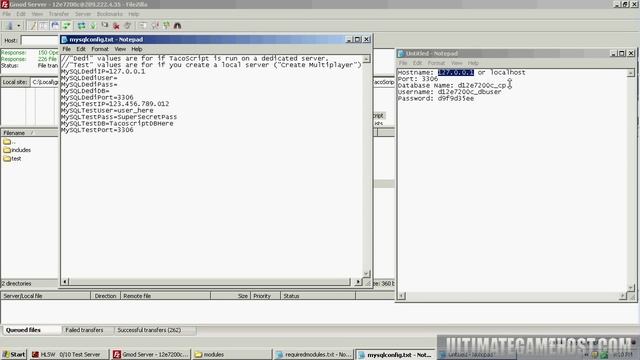Switch to modules folder taskbar button

(x=231, y=354)
